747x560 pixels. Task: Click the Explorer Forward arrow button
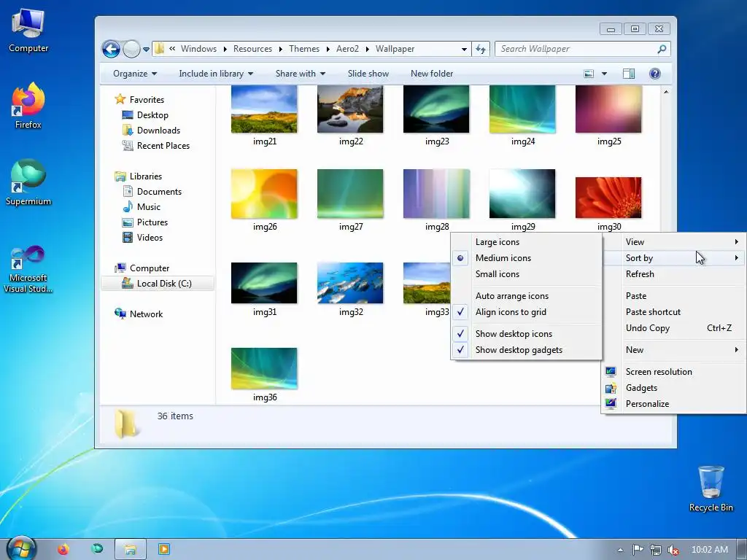131,49
